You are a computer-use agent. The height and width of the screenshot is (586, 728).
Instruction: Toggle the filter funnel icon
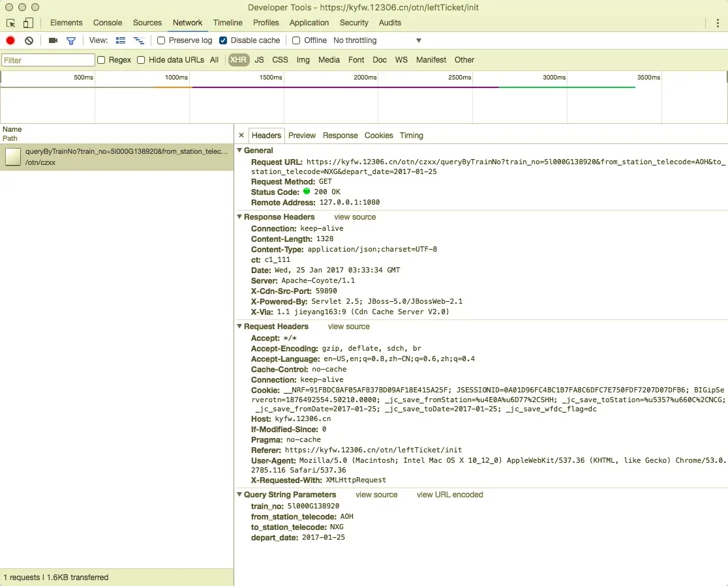pos(71,41)
